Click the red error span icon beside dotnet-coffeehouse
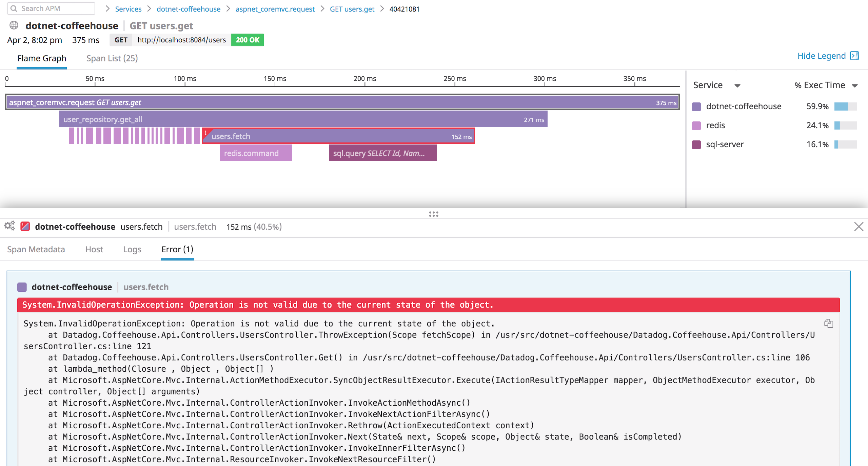This screenshot has height=466, width=868. click(x=24, y=226)
